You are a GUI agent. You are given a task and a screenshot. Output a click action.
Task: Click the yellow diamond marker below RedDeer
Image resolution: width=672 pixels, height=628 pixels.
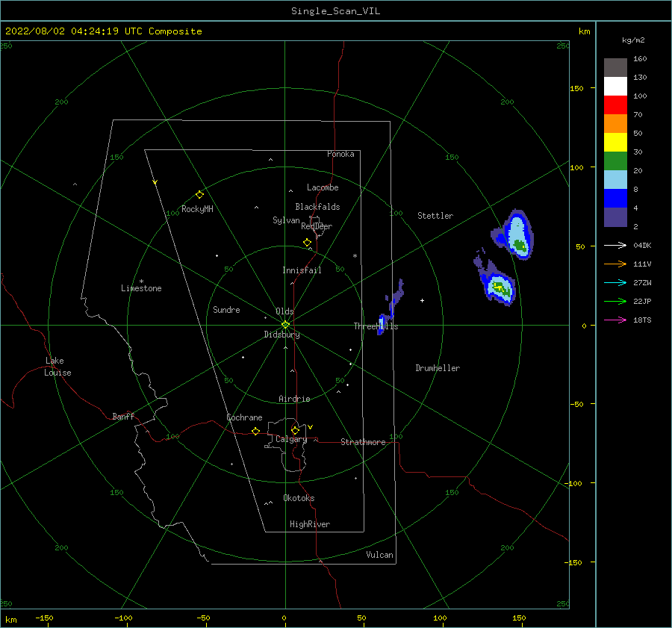308,242
